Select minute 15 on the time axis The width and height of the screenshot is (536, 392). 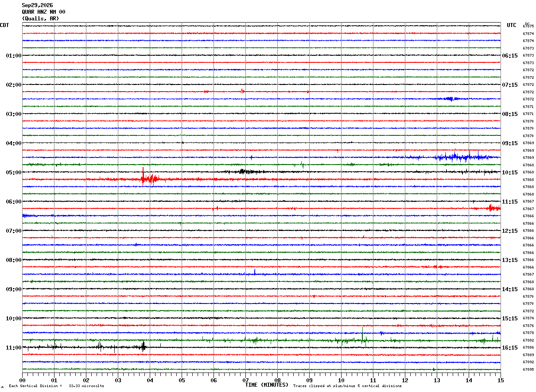[x=501, y=380]
